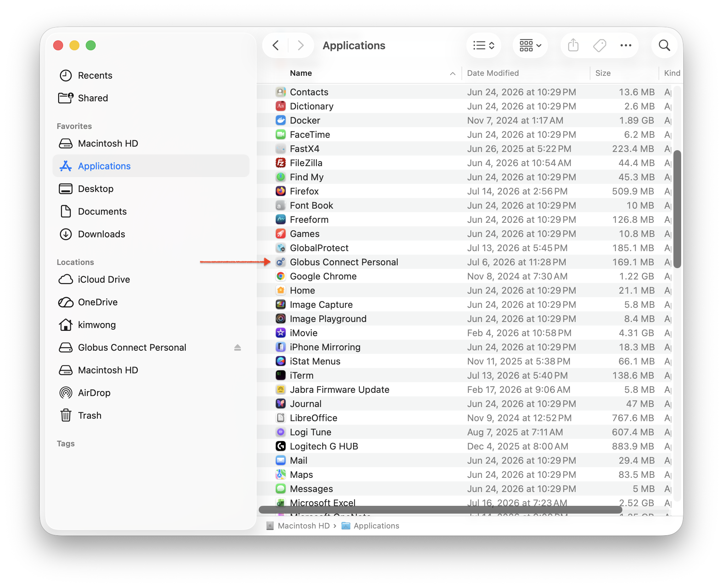Sort by Kind column header
Image resolution: width=723 pixels, height=588 pixels.
pos(672,73)
